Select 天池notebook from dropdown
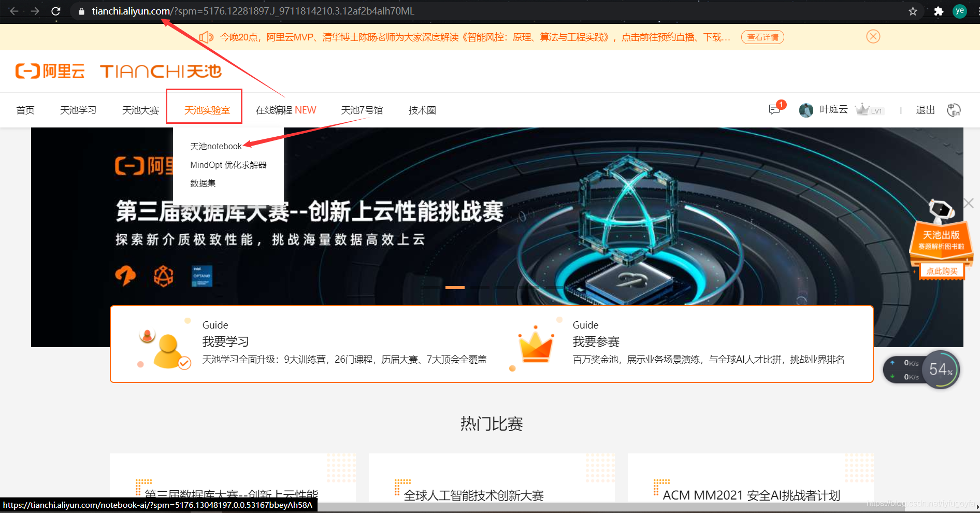 [216, 146]
